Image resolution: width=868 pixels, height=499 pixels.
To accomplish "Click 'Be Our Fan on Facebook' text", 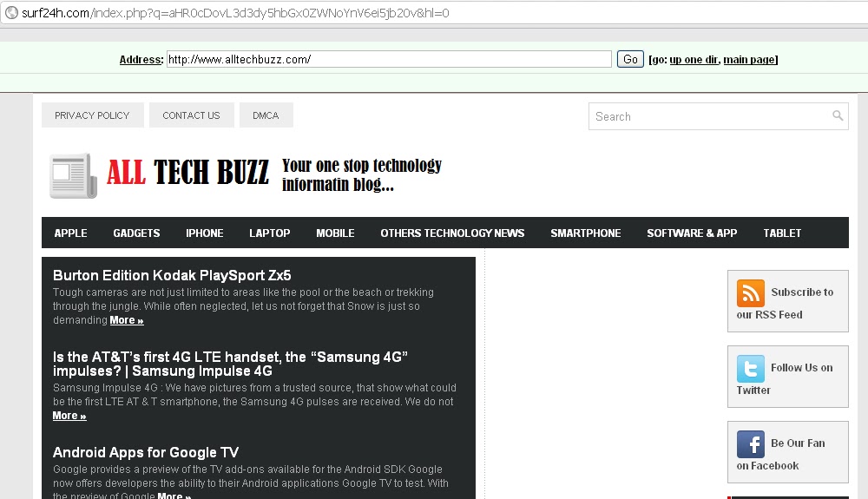I will pyautogui.click(x=781, y=454).
